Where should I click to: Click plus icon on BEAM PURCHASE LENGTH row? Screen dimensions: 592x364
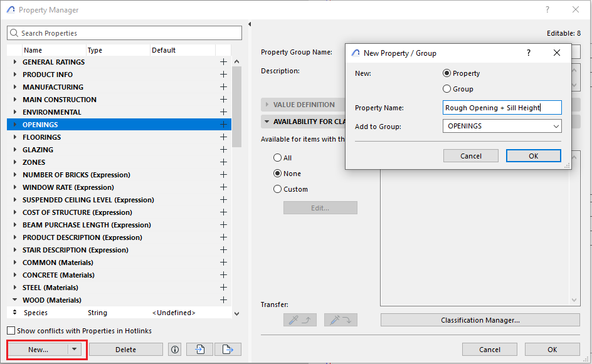(x=223, y=224)
